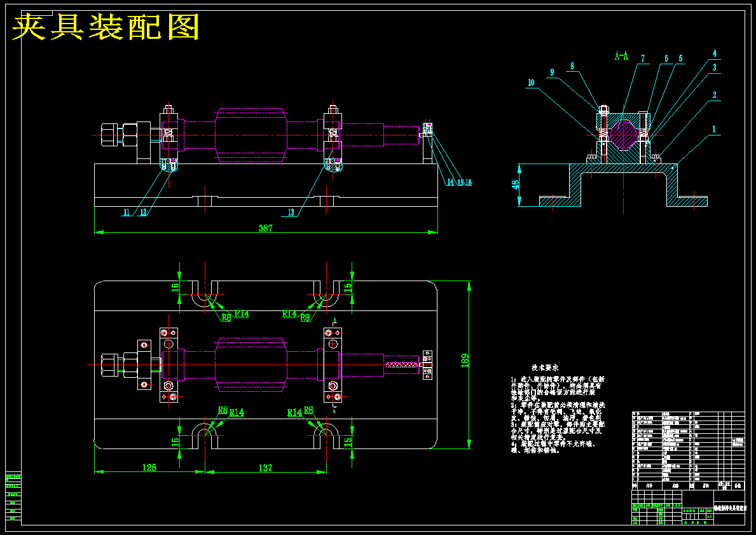Select the 48 height dimension text
756x535 pixels.
516,184
